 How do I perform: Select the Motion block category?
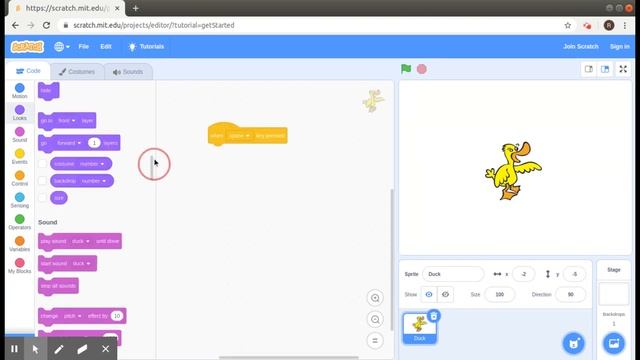[20, 91]
